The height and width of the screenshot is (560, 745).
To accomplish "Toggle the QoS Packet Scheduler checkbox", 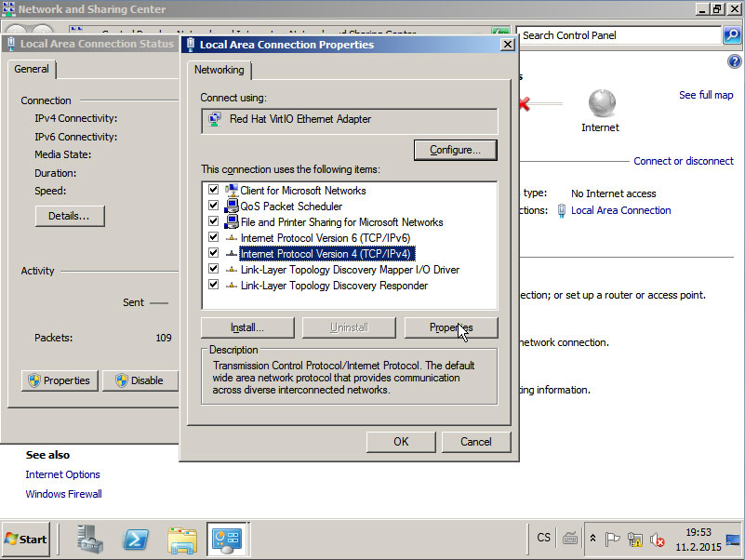I will tap(214, 206).
